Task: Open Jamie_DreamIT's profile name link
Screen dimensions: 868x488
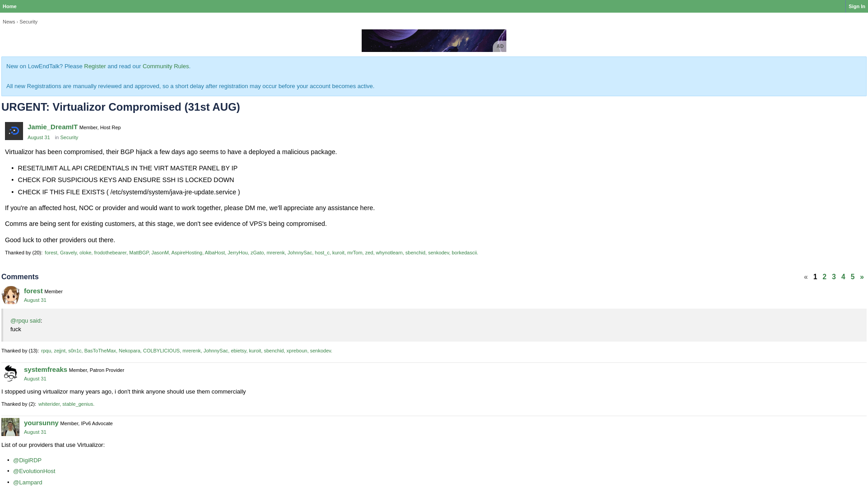Action: point(52,127)
